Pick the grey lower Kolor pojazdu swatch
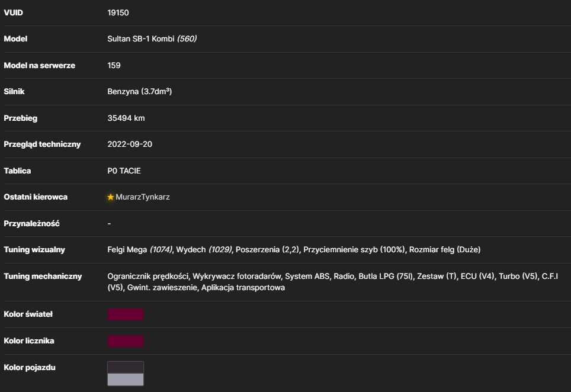Viewport: 571px width, 392px height. coord(125,380)
